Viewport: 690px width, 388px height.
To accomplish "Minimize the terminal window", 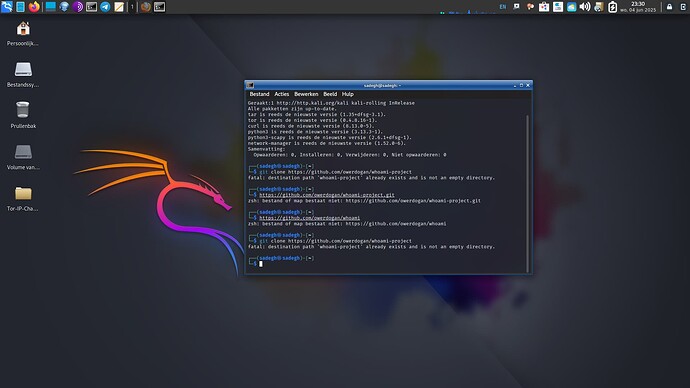I will pos(515,85).
